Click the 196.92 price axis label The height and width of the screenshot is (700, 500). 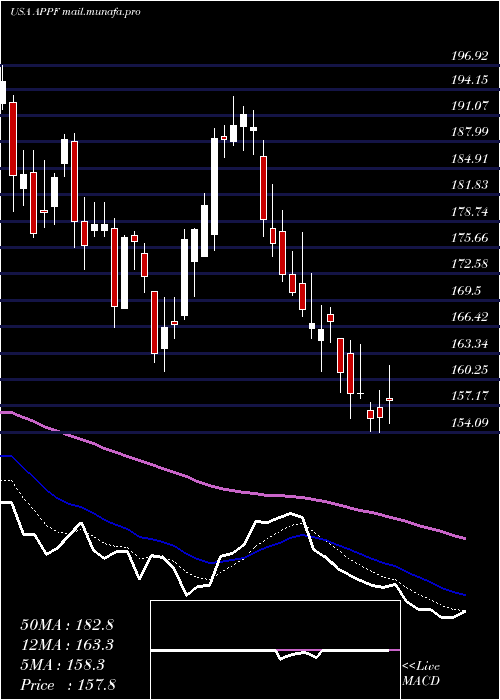coord(468,57)
